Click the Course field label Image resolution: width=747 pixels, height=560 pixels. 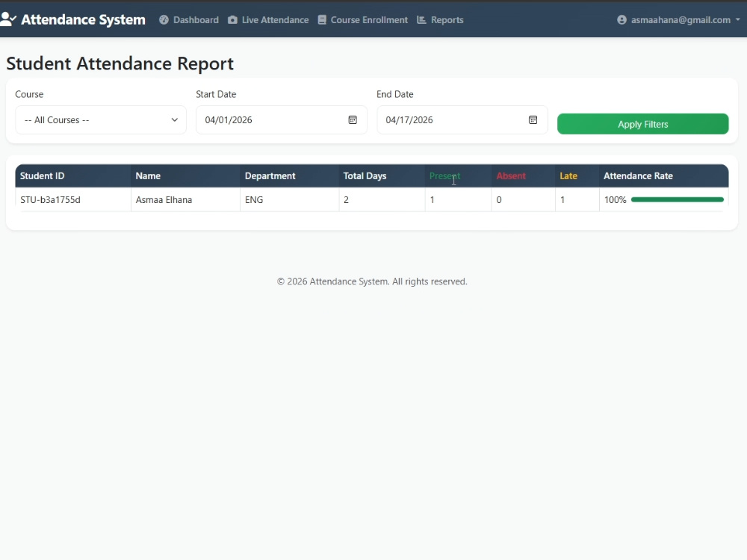coord(29,94)
